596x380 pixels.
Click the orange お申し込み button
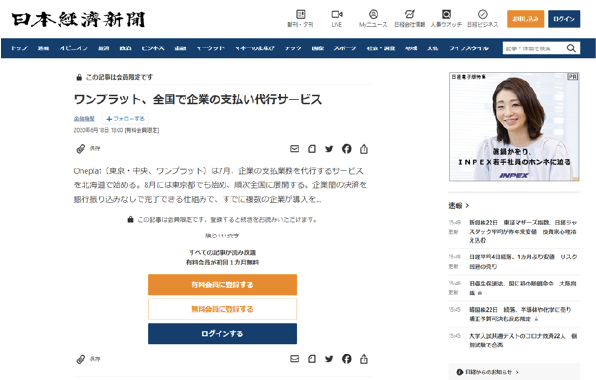[525, 19]
